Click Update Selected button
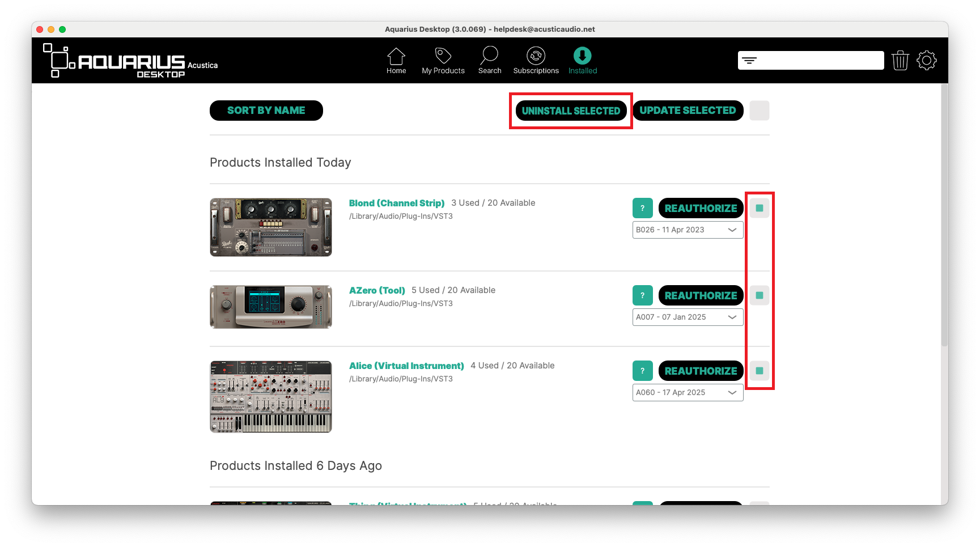The height and width of the screenshot is (547, 980). pyautogui.click(x=688, y=111)
